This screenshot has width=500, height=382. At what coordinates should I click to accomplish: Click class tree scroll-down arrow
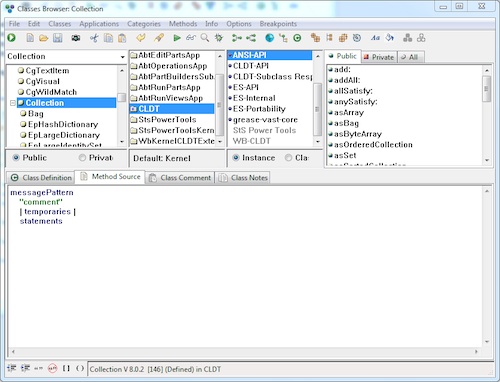click(x=122, y=141)
